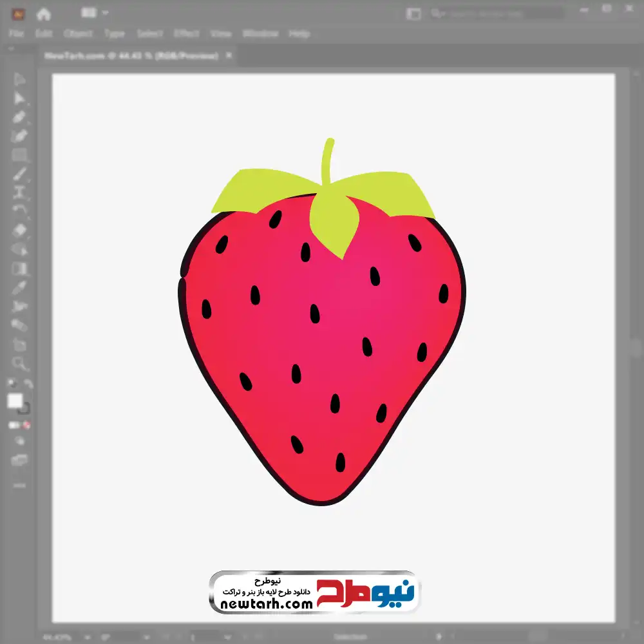Viewport: 644px width, 644px height.
Task: Open the Effect menu
Action: click(187, 33)
